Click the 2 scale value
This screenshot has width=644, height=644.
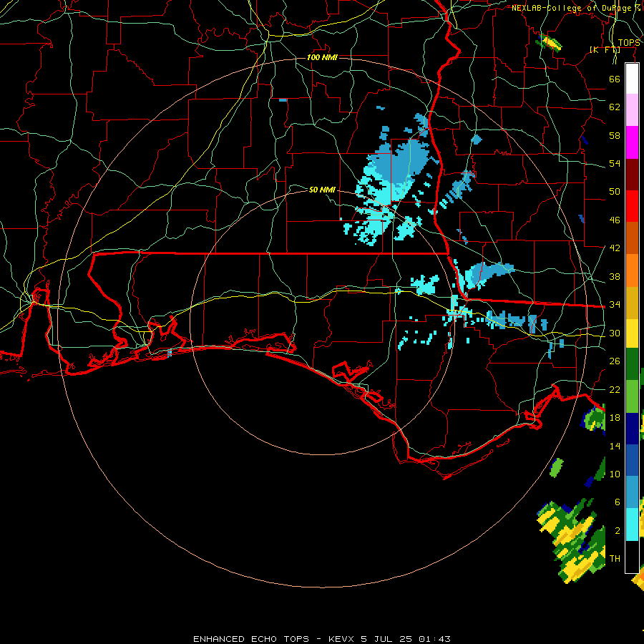click(618, 531)
